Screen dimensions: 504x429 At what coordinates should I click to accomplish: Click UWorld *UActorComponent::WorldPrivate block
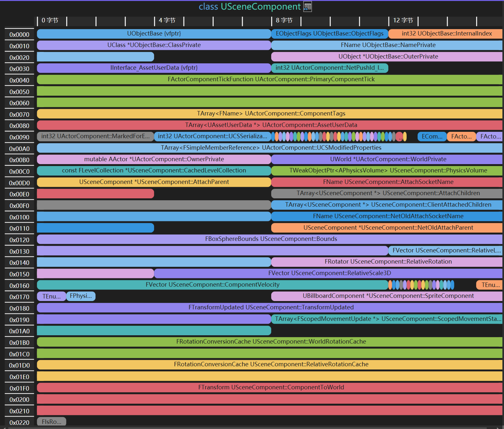click(388, 159)
